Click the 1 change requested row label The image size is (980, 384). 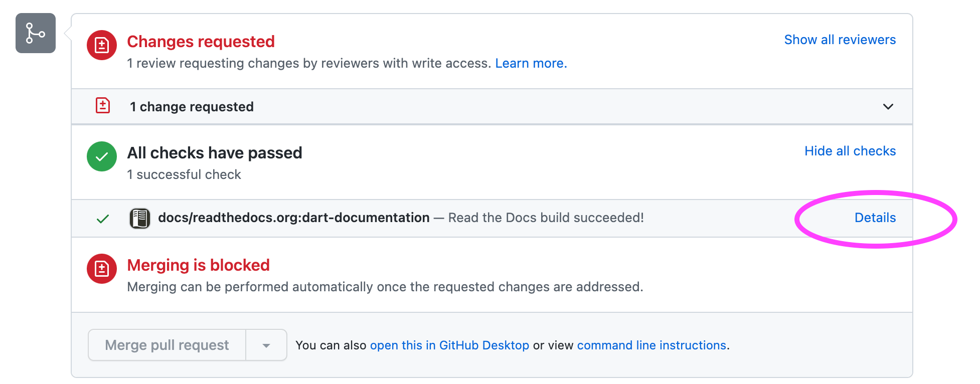192,107
